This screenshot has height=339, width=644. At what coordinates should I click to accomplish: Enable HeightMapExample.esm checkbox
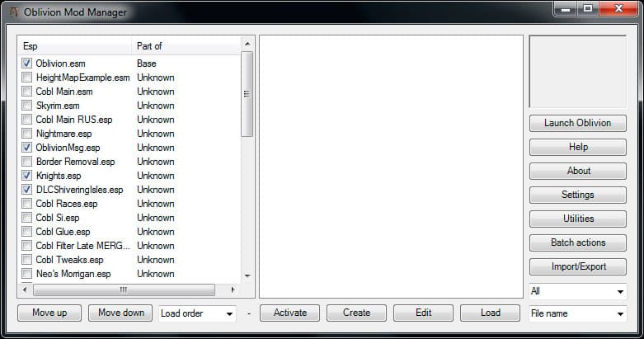[x=26, y=78]
